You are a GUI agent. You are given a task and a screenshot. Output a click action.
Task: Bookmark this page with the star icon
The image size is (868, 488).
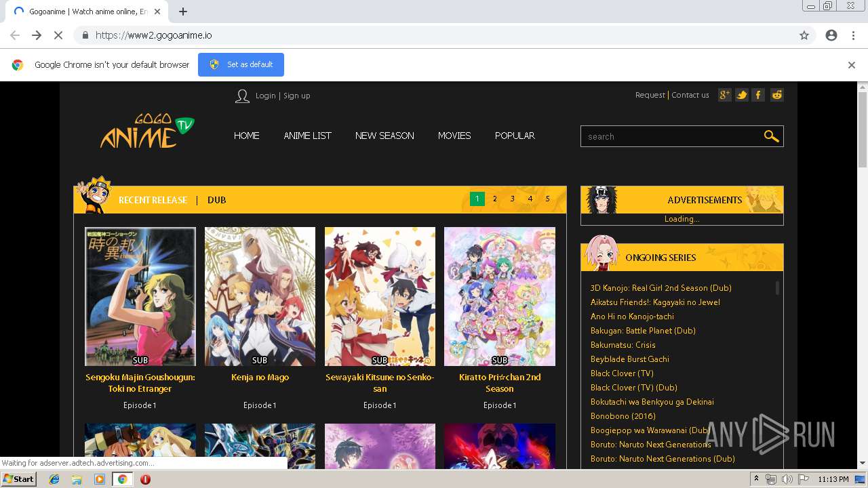(x=804, y=35)
